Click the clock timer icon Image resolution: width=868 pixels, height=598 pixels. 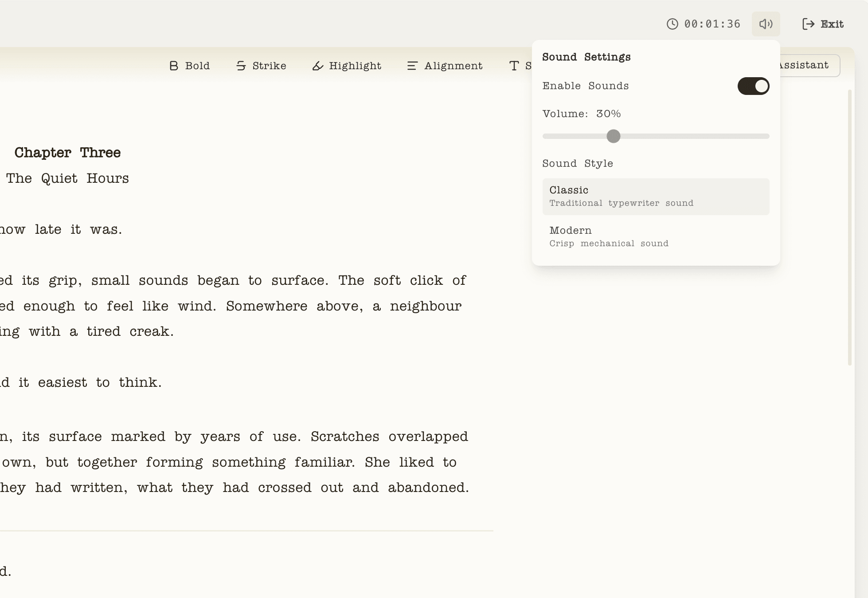[672, 24]
